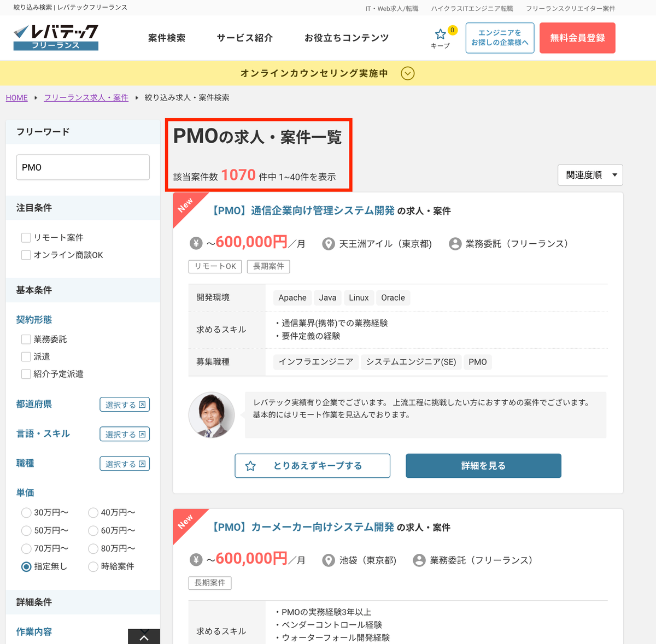Click the Levtech Freelance logo
The width and height of the screenshot is (656, 644).
pos(56,37)
